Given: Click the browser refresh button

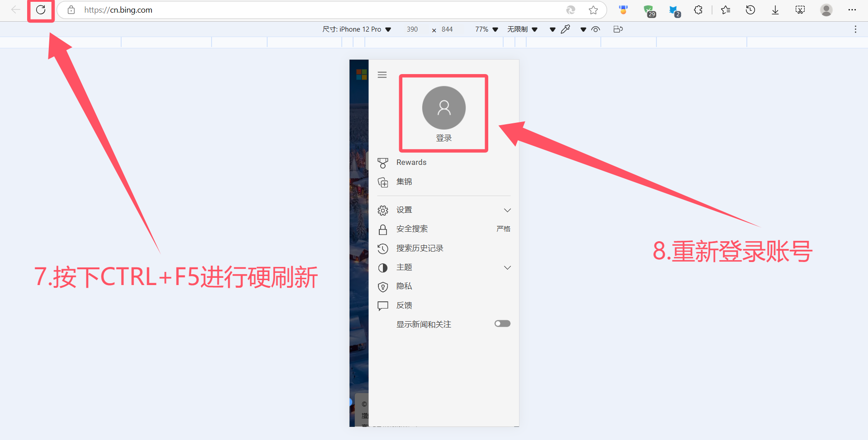Looking at the screenshot, I should 41,10.
